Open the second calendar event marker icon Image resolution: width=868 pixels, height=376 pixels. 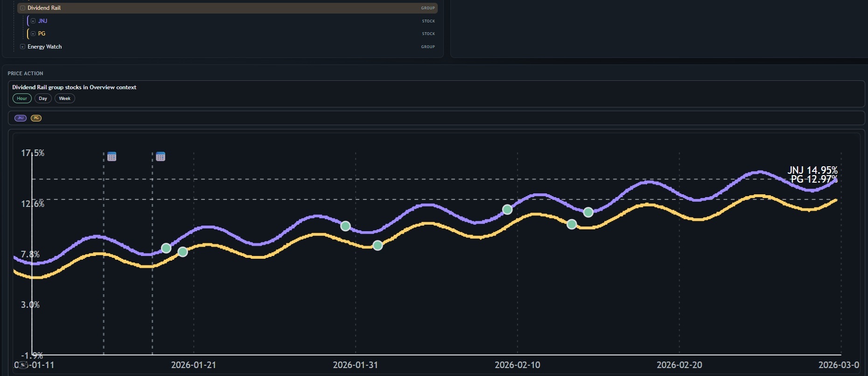coord(161,156)
